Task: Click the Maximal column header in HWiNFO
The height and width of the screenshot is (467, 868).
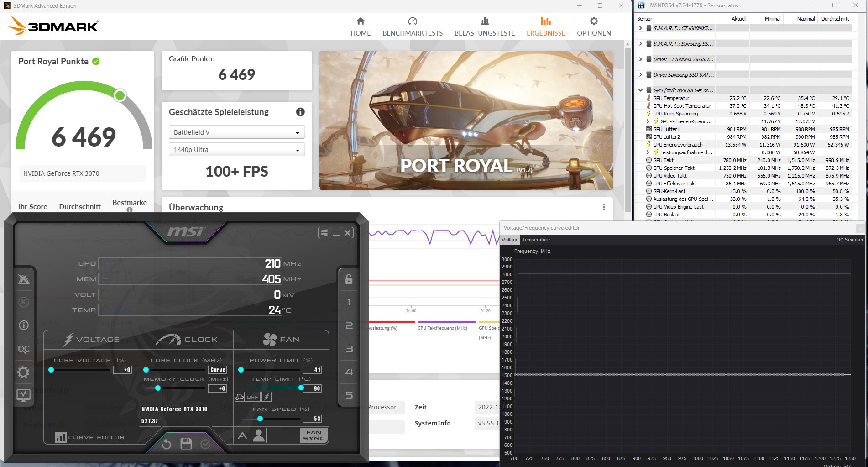Action: click(800, 19)
